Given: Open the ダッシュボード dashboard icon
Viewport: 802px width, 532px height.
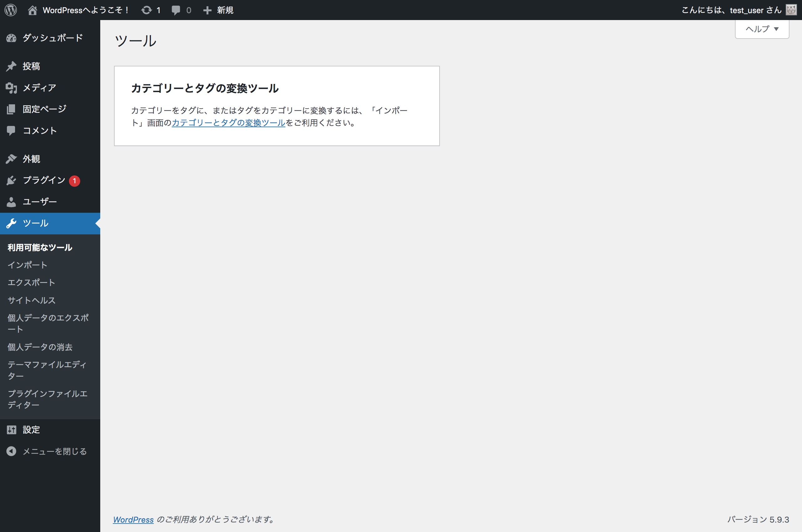Looking at the screenshot, I should [11, 38].
